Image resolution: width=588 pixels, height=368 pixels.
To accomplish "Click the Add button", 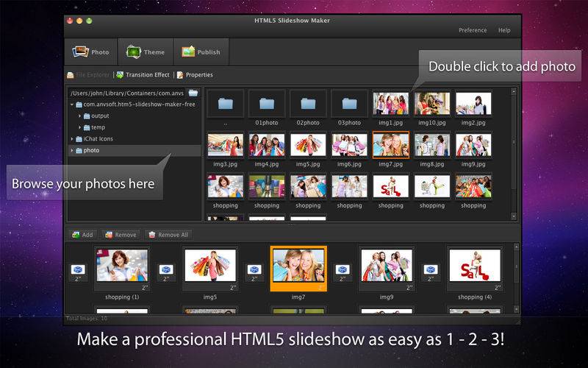I will 82,235.
